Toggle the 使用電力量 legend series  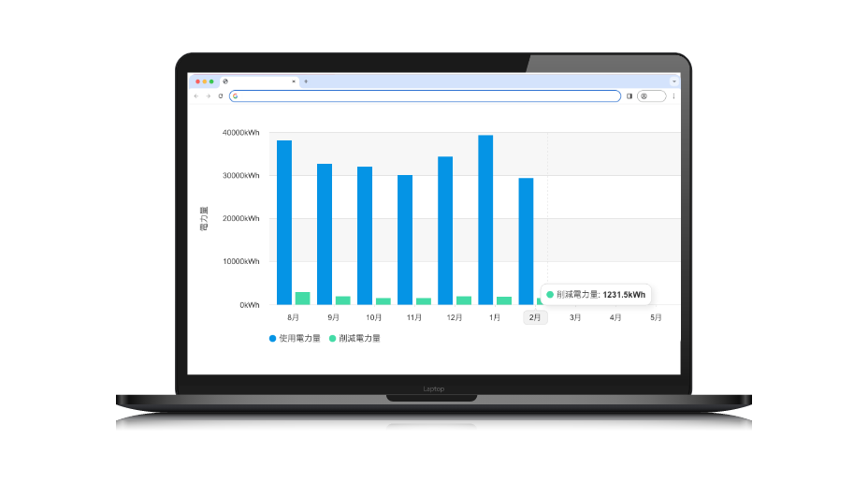point(295,338)
